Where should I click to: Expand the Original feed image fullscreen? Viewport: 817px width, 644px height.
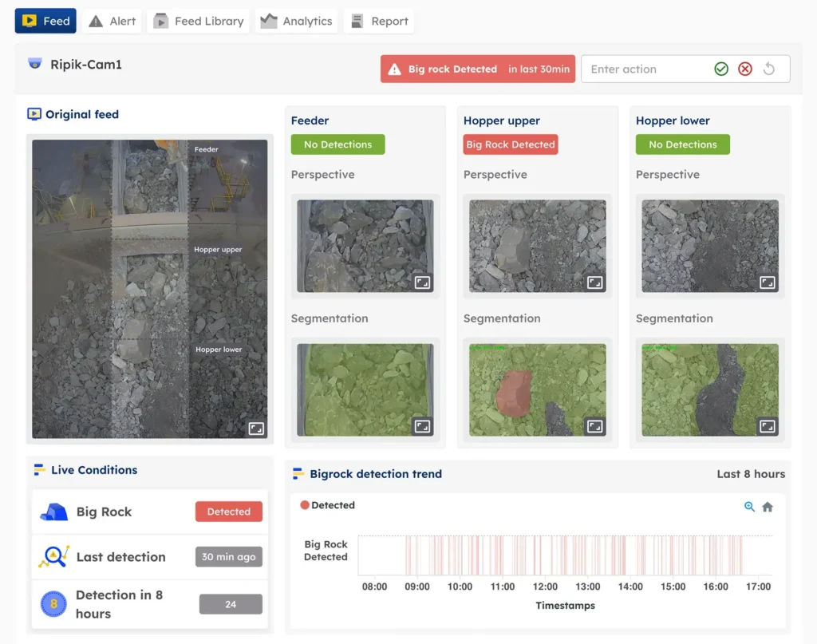coord(256,429)
